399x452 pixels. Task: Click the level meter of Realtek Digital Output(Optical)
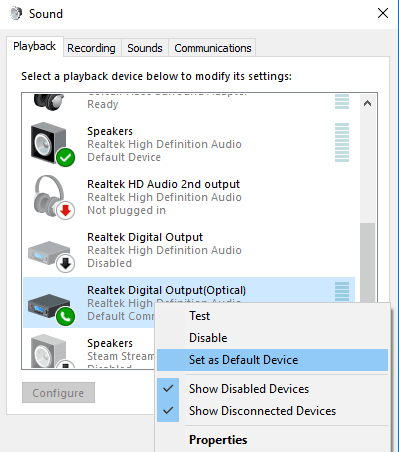click(342, 291)
